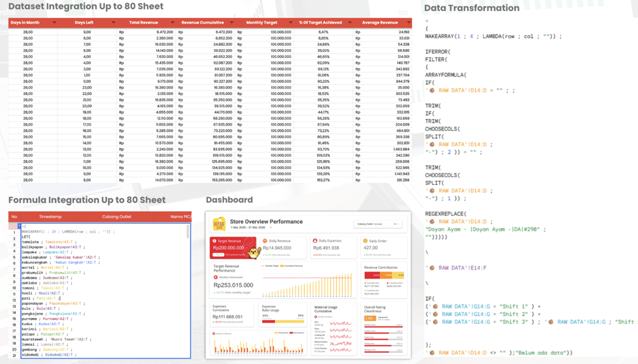
Task: Click the Target Revenue Performance bar chart
Action: pyautogui.click(x=308, y=285)
